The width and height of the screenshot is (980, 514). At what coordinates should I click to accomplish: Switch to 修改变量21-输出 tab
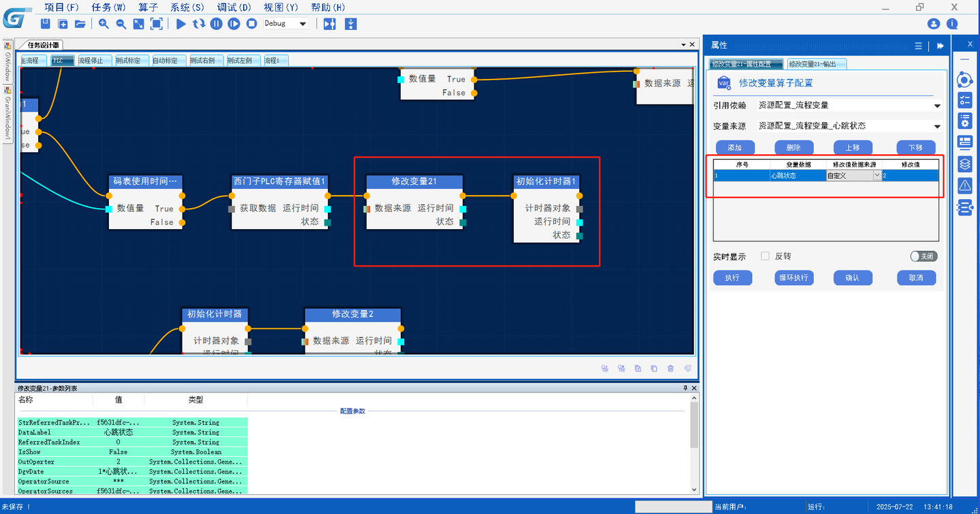click(x=817, y=64)
